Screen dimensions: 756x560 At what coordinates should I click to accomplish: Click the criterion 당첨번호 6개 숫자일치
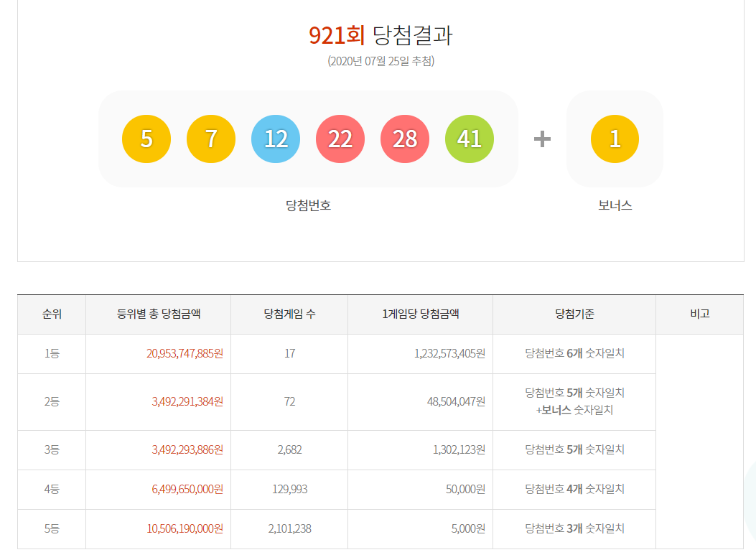click(x=574, y=353)
